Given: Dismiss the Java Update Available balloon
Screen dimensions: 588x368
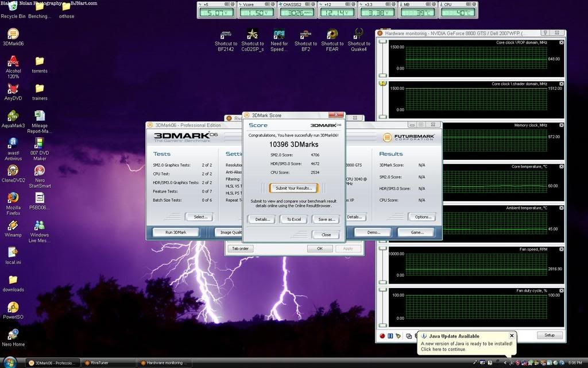Looking at the screenshot, I should [512, 336].
